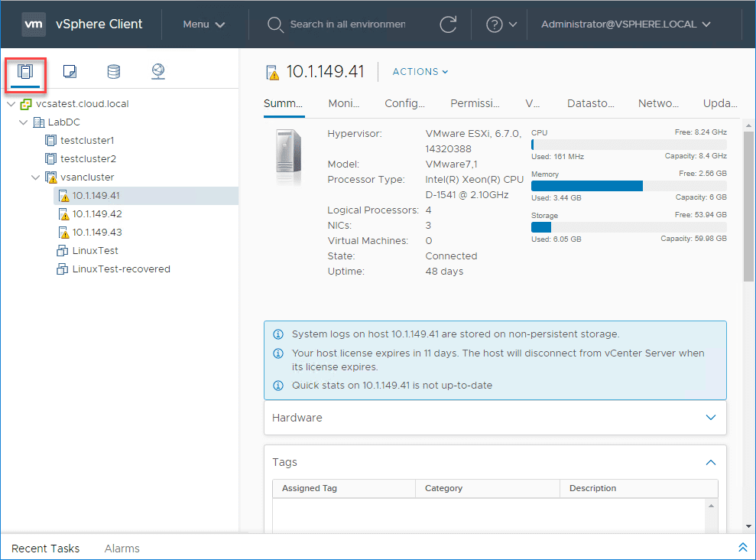Open the Alarms tab at bottom

(x=122, y=549)
